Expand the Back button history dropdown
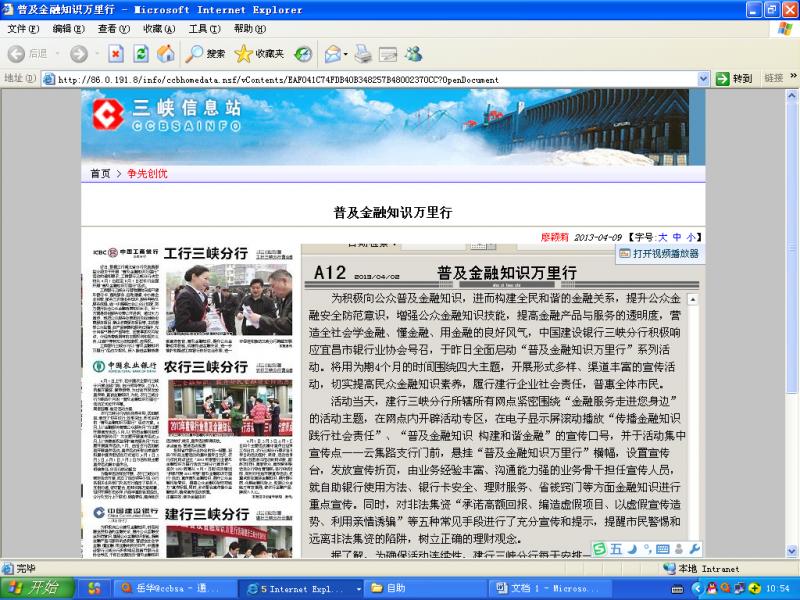Screen dimensions: 800x600 point(57,54)
